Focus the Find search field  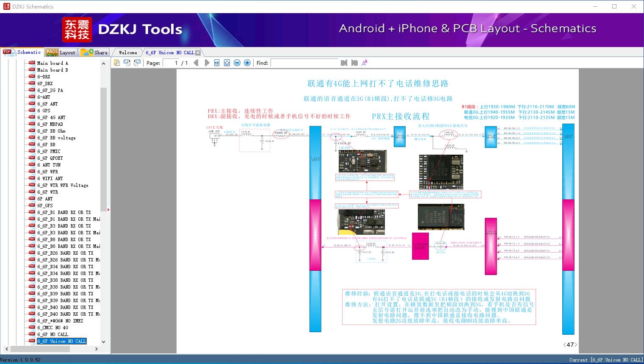tap(304, 63)
